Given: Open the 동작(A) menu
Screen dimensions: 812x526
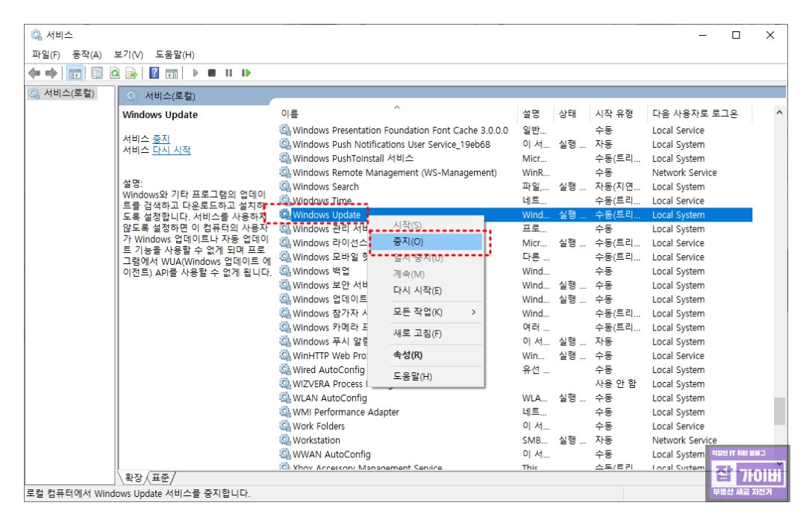Looking at the screenshot, I should click(x=87, y=54).
